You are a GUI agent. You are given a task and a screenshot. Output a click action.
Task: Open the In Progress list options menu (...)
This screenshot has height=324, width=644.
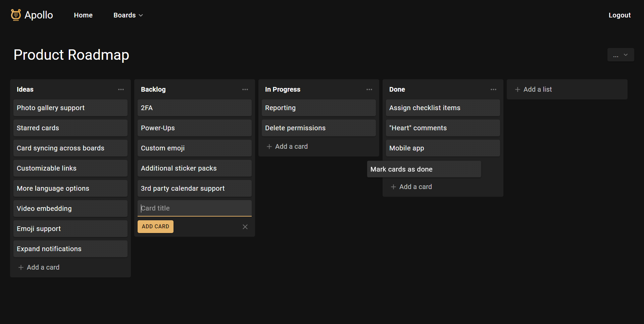369,89
